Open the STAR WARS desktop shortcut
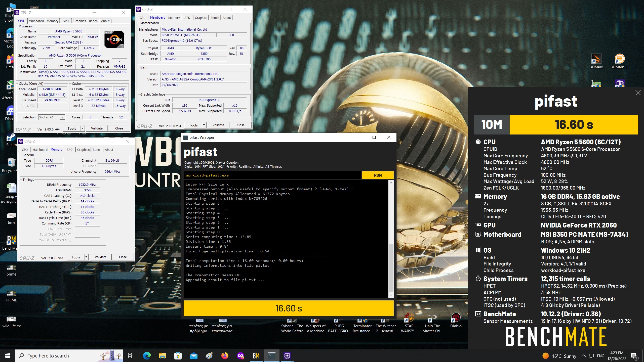 pos(409,323)
